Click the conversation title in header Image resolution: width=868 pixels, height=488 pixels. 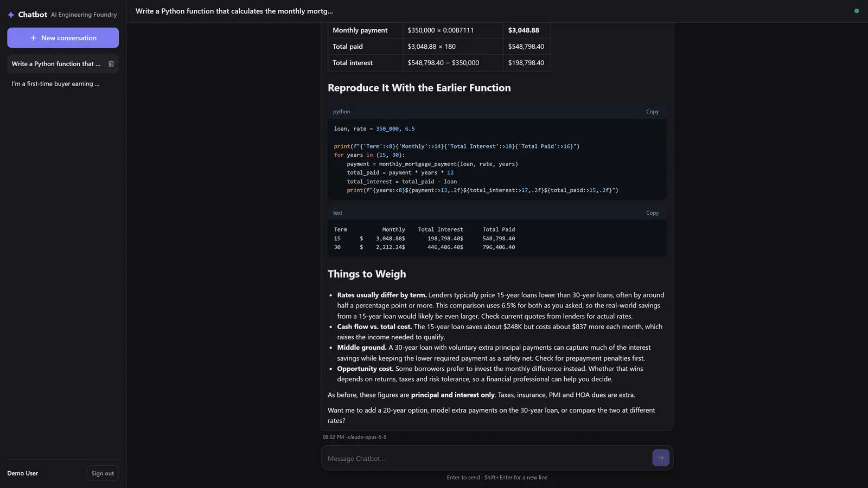[234, 11]
